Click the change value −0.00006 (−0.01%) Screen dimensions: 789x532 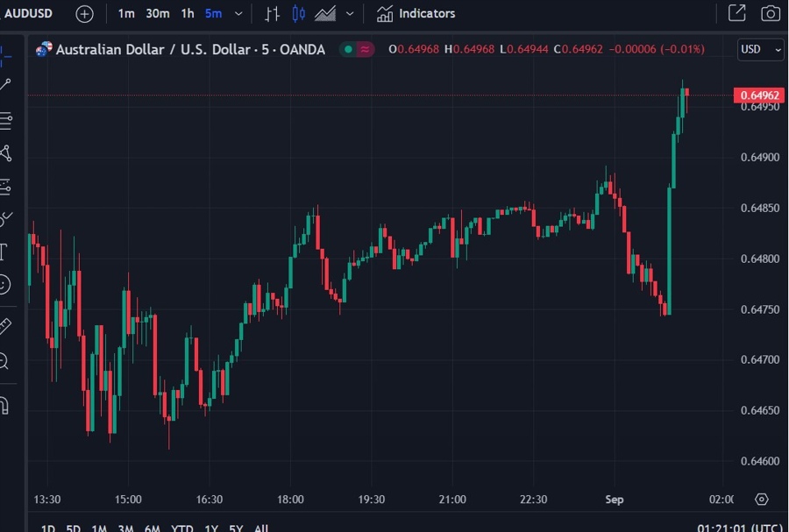click(x=657, y=49)
